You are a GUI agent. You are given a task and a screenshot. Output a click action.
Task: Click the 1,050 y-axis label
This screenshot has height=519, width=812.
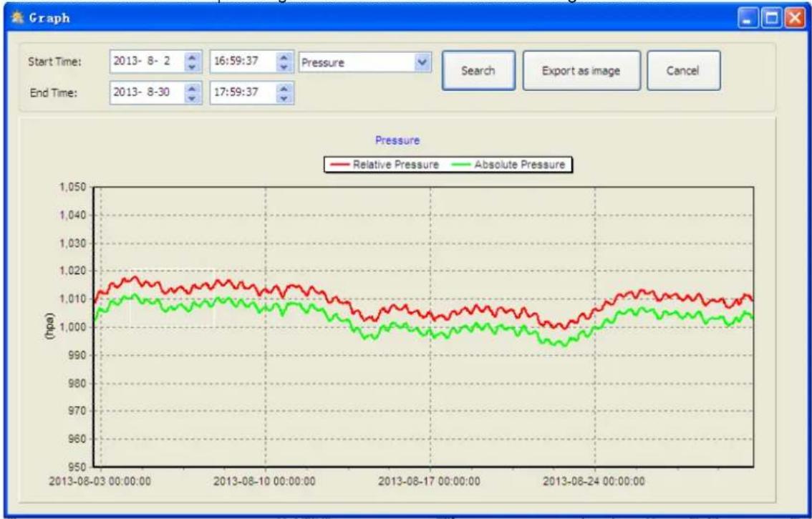click(73, 187)
